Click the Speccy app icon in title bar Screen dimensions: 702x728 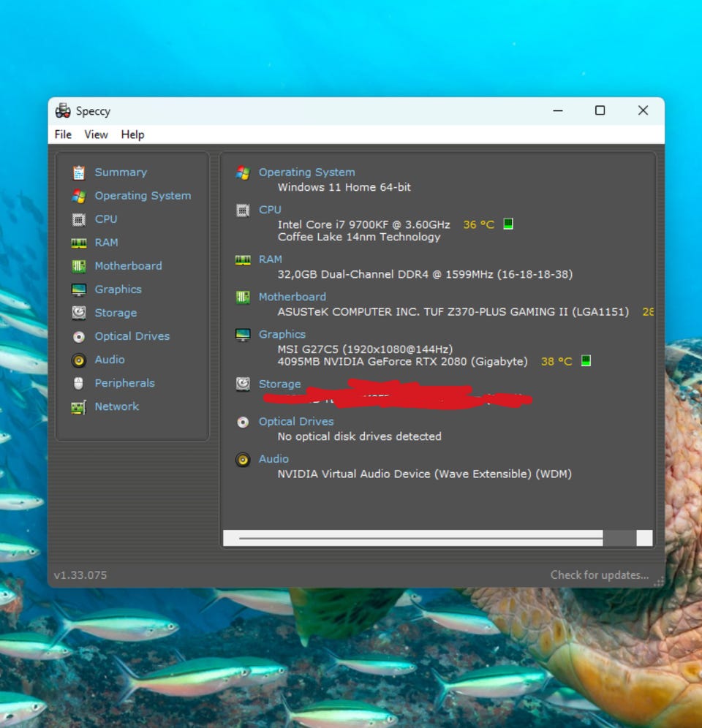pos(63,111)
